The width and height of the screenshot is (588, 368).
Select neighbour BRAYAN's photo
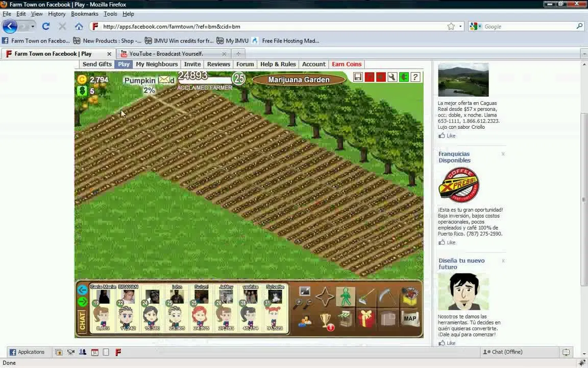[x=128, y=296]
